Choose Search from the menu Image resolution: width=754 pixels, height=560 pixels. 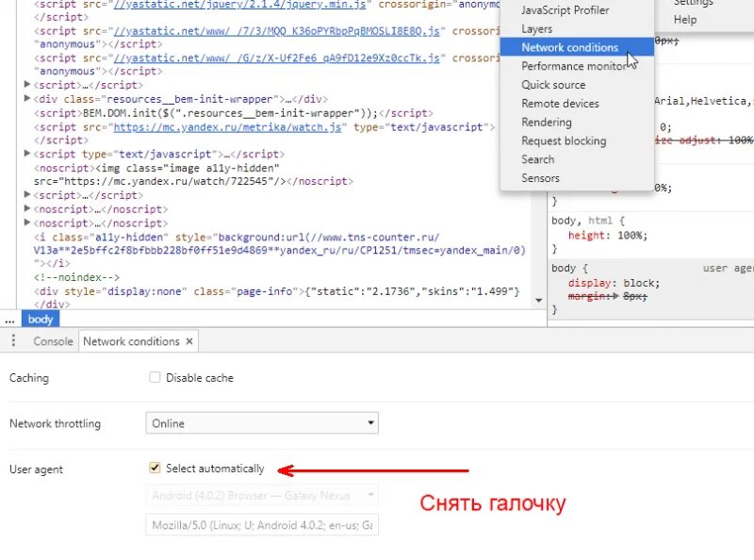coord(537,159)
